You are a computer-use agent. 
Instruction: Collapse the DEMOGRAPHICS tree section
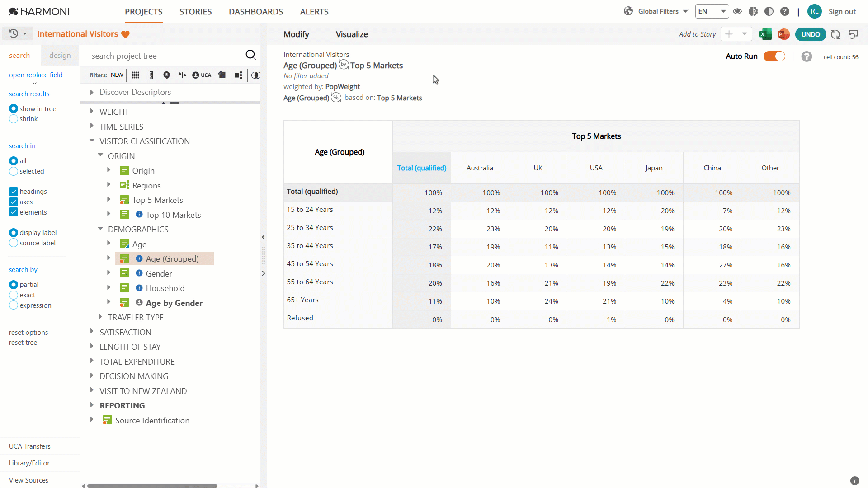tap(100, 229)
